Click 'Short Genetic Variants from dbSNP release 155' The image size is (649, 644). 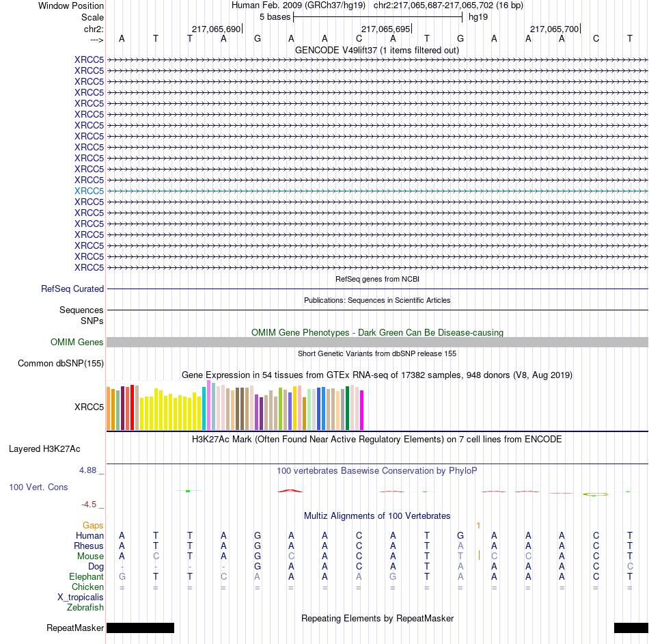377,353
